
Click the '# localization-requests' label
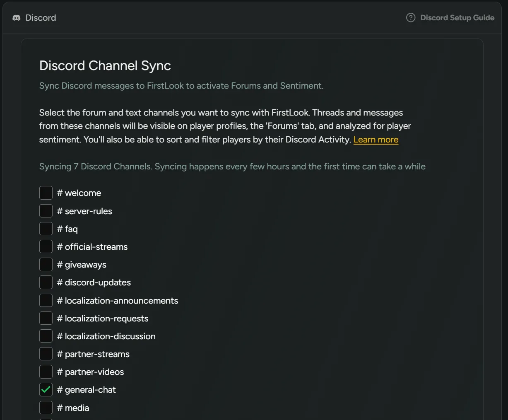click(x=103, y=319)
